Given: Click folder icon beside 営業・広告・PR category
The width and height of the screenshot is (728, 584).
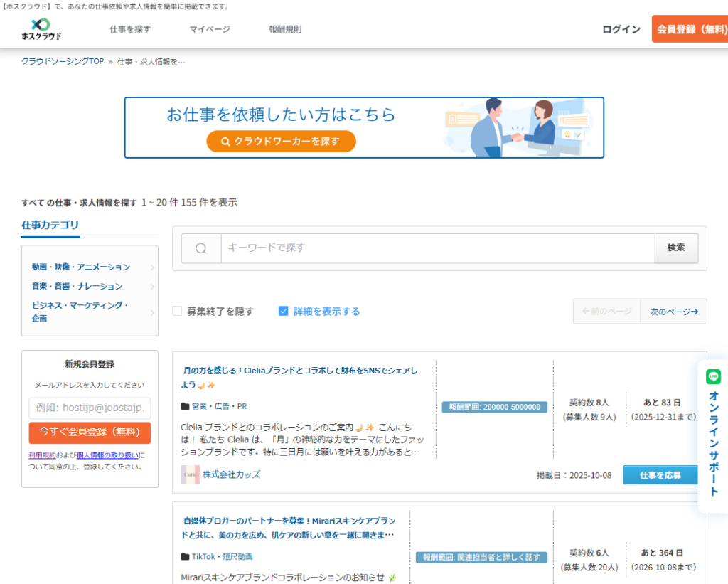Looking at the screenshot, I should 186,407.
